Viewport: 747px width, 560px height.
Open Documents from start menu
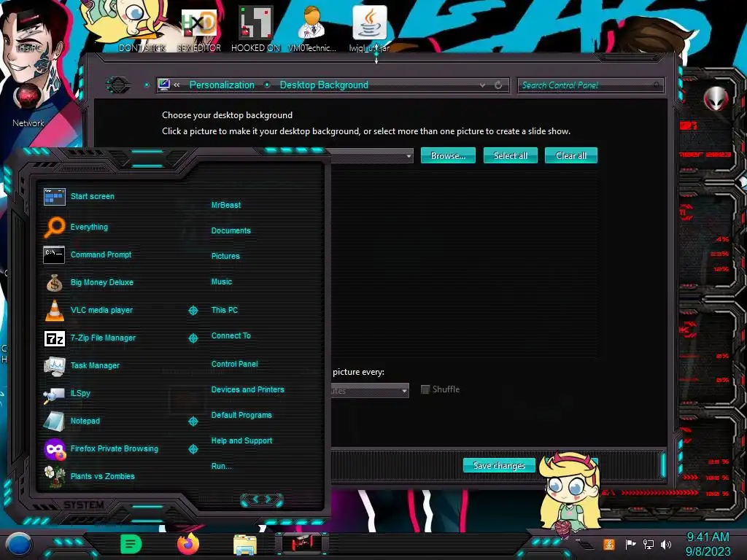pyautogui.click(x=231, y=230)
